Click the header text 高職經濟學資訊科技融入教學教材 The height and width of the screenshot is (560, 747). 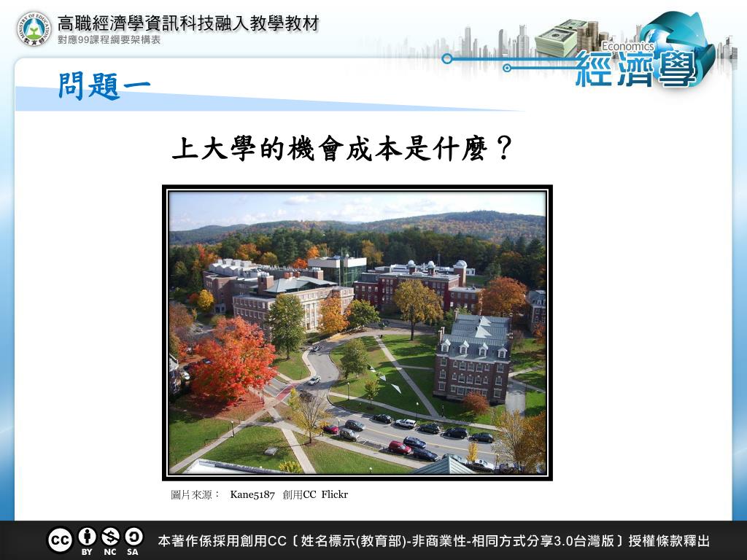tap(188, 23)
